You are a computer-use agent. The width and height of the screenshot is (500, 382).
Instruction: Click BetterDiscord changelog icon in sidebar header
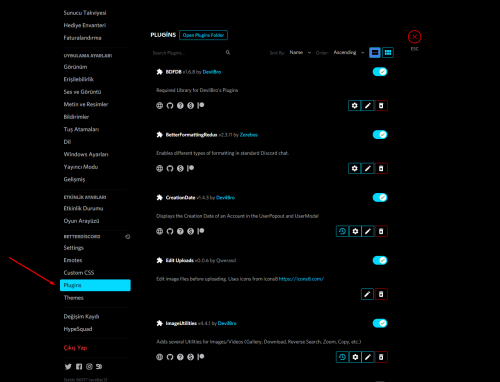(128, 237)
